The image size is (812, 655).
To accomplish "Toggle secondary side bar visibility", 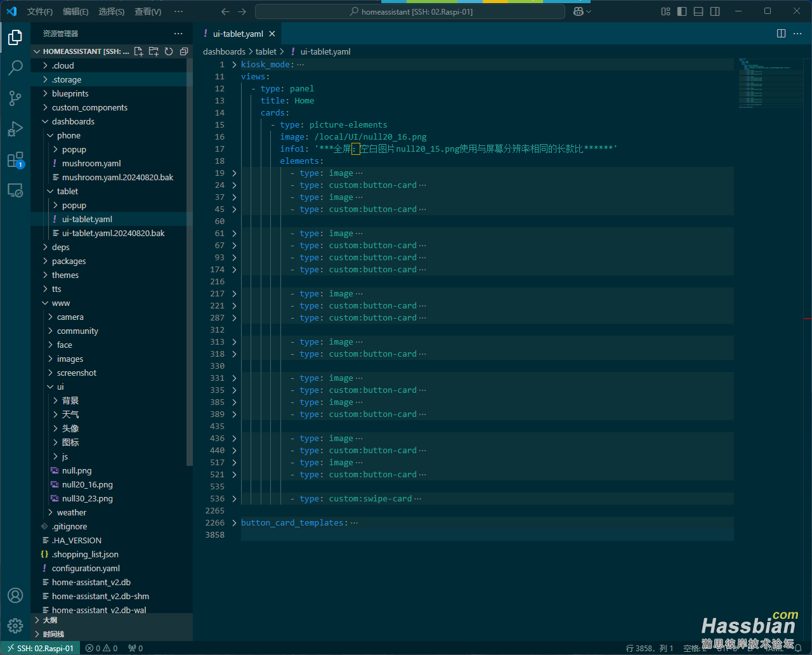I will (x=715, y=11).
